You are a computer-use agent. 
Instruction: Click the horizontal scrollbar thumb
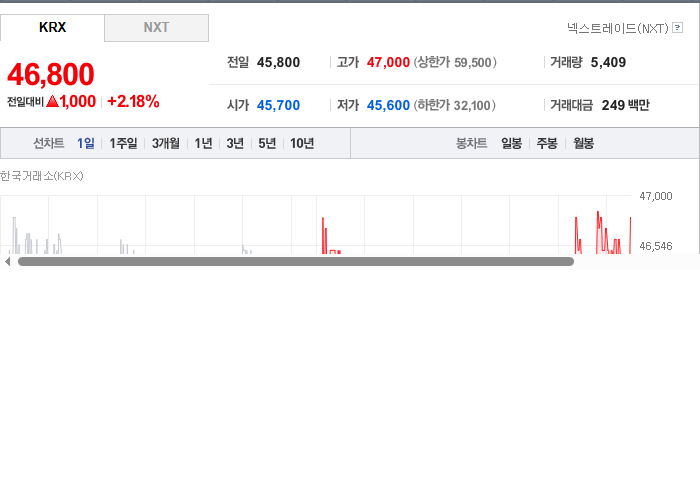pos(296,262)
